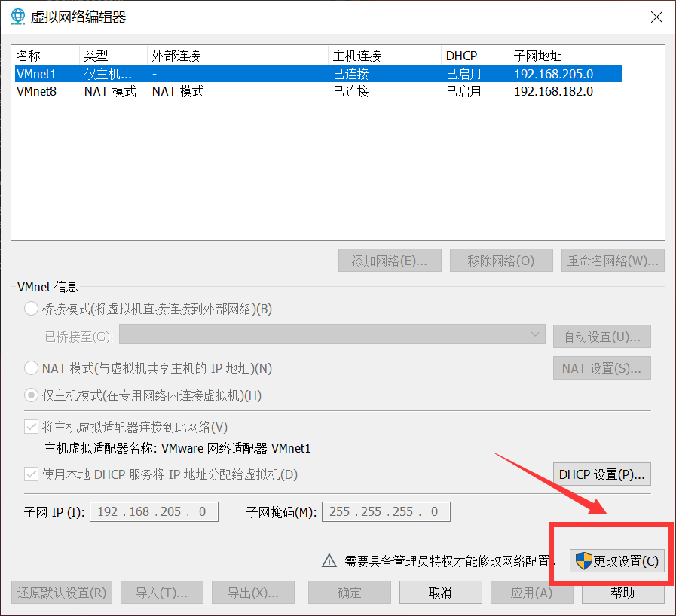The height and width of the screenshot is (616, 676).
Task: Click 已连接 cell in VMnet1 row
Action: pyautogui.click(x=351, y=74)
